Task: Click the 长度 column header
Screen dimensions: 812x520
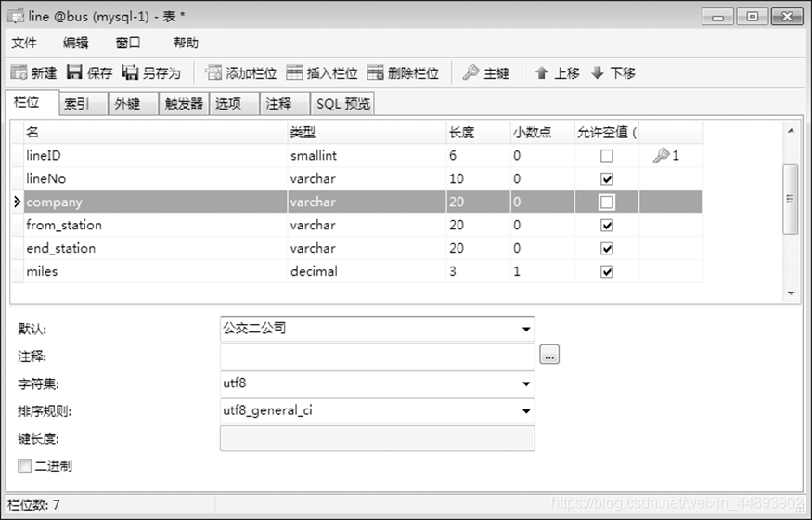Action: click(479, 133)
